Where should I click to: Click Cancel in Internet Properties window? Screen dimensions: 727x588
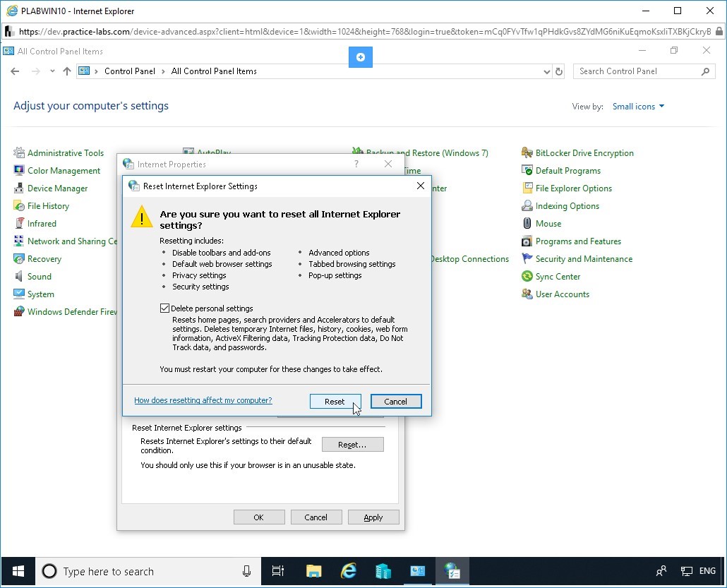pos(316,517)
